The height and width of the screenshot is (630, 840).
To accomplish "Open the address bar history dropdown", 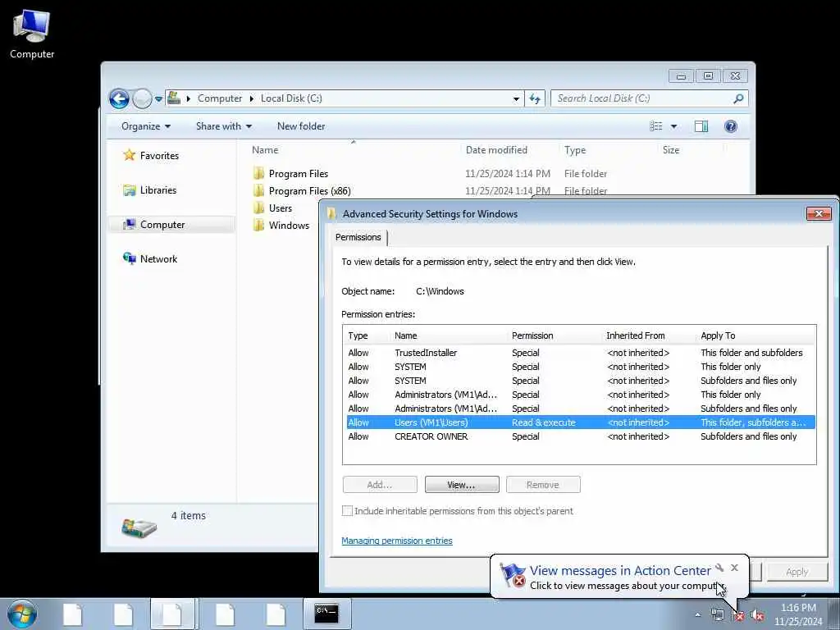I will (x=516, y=99).
